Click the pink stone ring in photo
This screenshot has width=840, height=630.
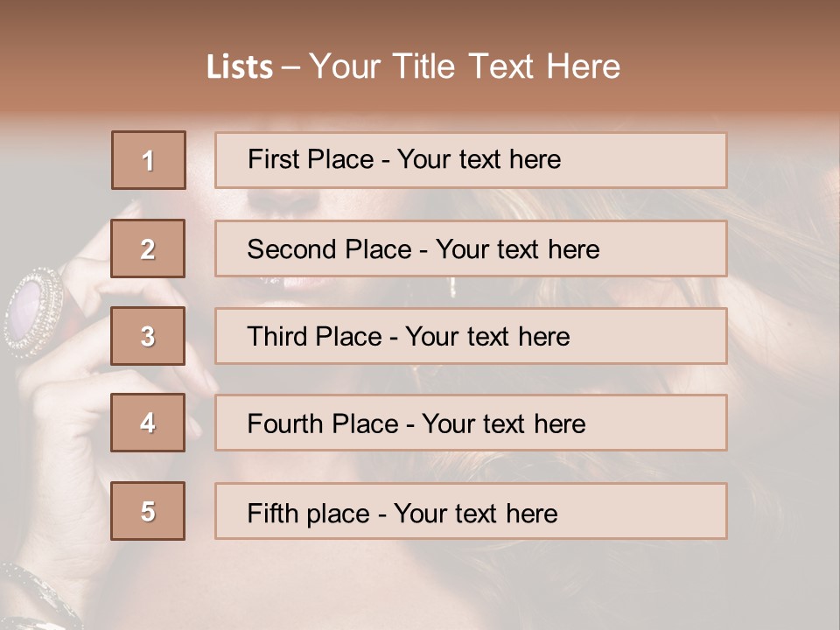[x=33, y=311]
